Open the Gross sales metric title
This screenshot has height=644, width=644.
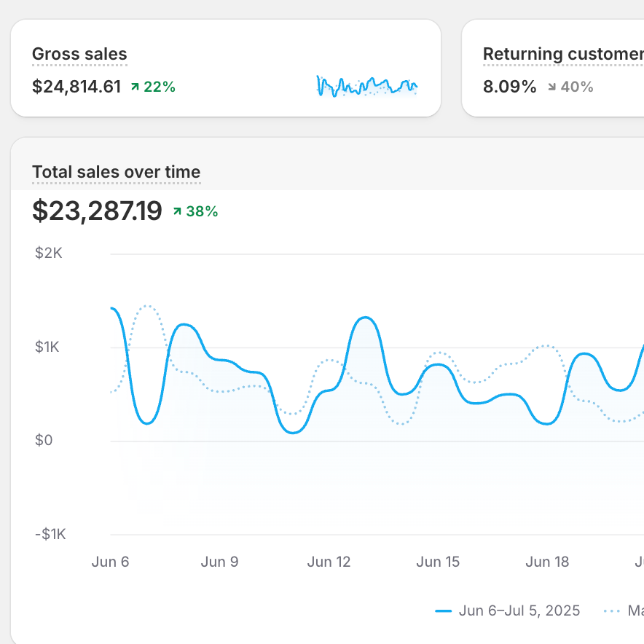[x=79, y=54]
